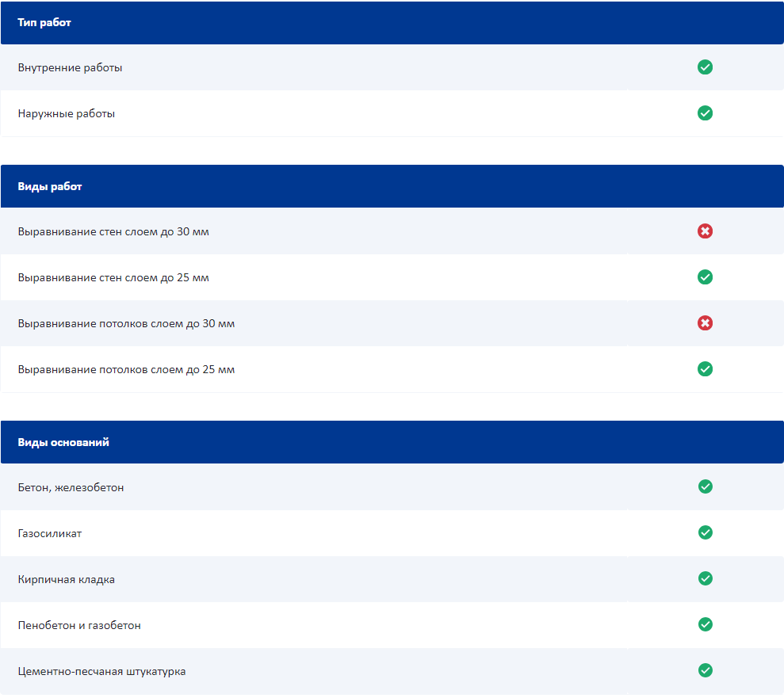Click checkmark next to Бетон, железобетон

click(705, 486)
